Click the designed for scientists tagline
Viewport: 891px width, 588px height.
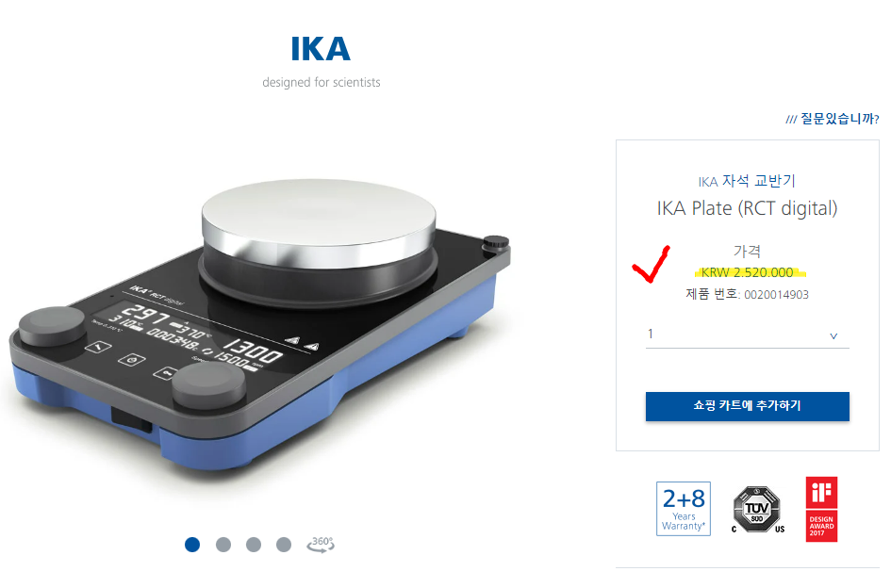click(322, 82)
